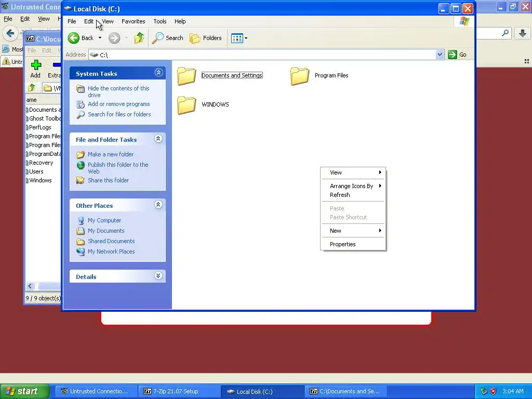Click the browser download arrow icon
This screenshot has height=399, width=532.
[x=523, y=33]
